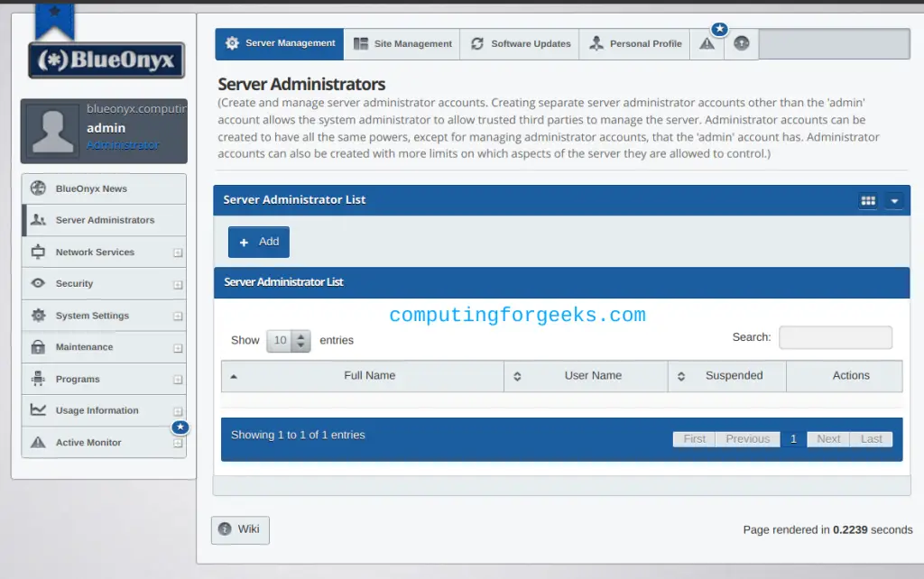Switch to Site Management tab

[402, 43]
